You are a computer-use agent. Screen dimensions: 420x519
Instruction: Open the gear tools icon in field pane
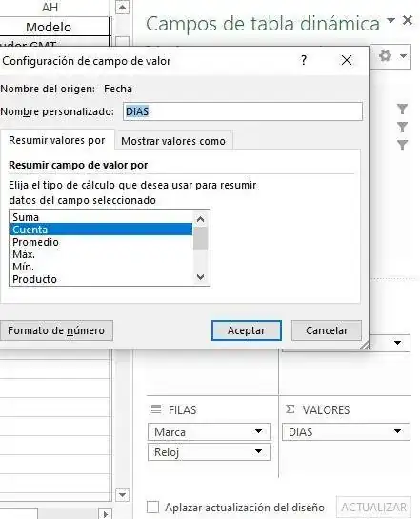(386, 55)
